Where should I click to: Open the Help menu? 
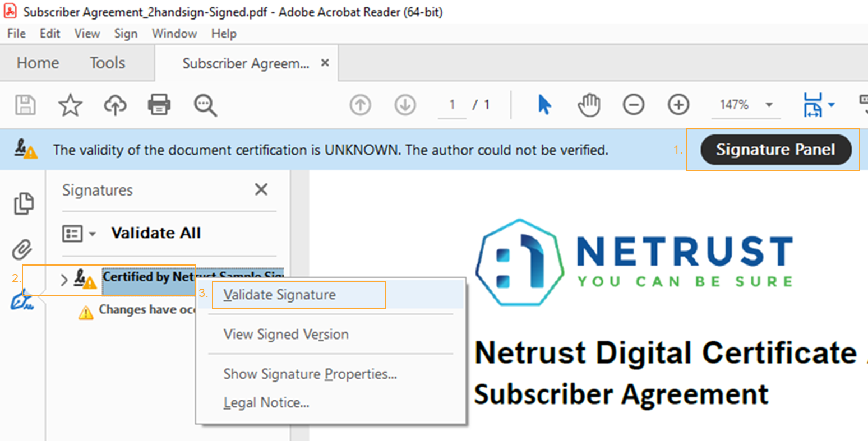click(224, 34)
